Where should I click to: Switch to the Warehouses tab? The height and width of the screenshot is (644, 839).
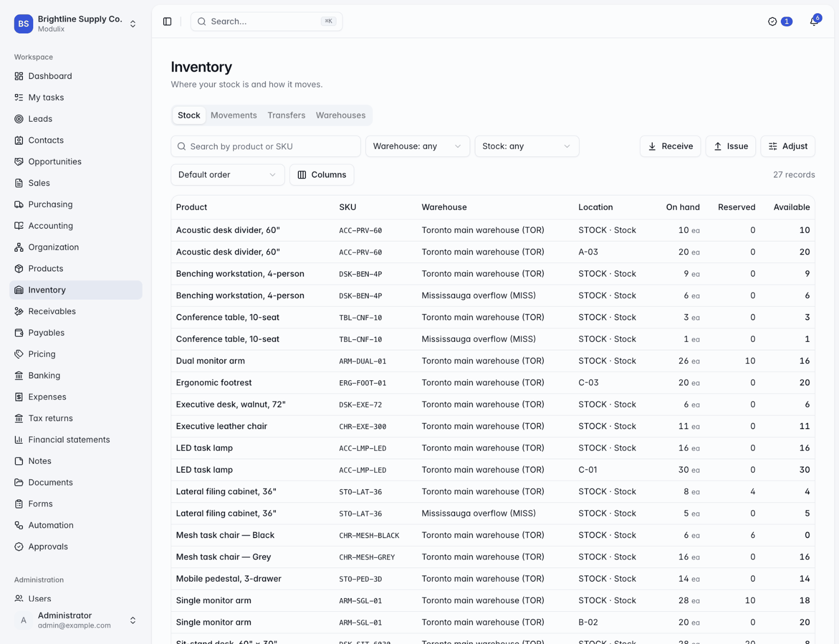340,115
